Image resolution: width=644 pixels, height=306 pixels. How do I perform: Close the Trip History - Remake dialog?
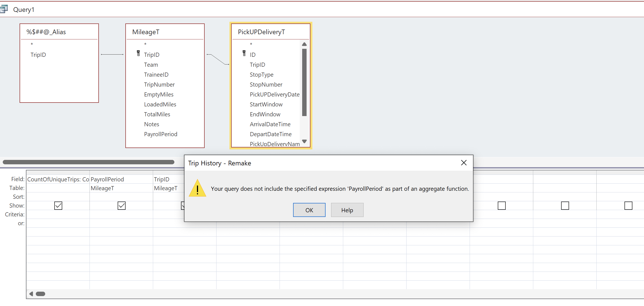tap(464, 163)
